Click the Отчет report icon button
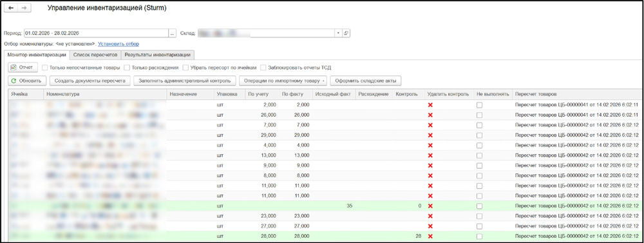This screenshot has height=243, width=644. click(x=23, y=67)
